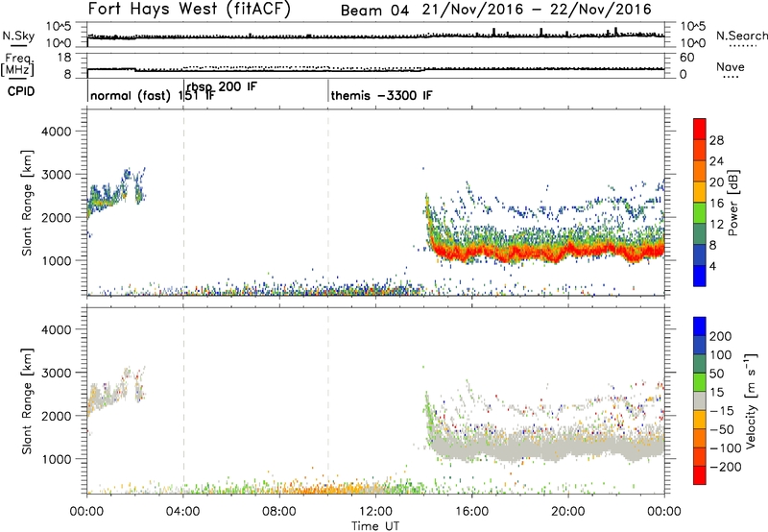The height and width of the screenshot is (532, 768).
Task: Click the 4000 tick on power panel
Action: click(57, 132)
